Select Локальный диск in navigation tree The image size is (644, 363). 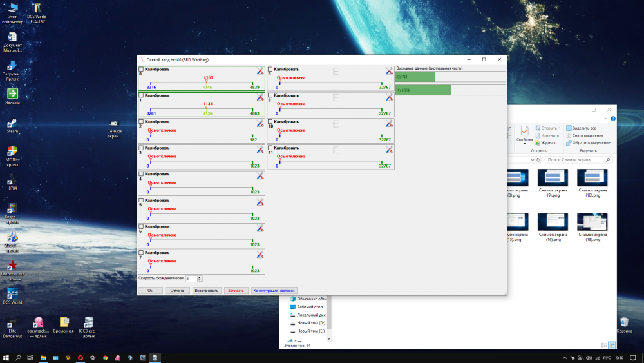(310, 315)
